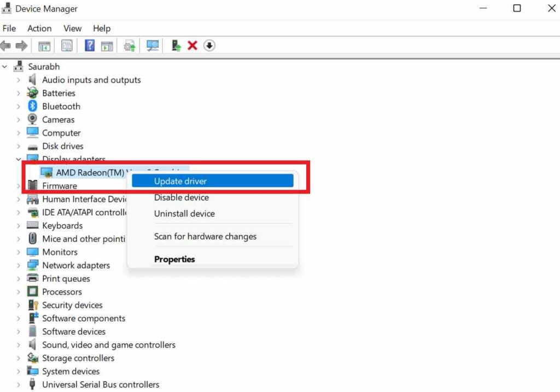Click the Keyboards category icon

coord(32,225)
